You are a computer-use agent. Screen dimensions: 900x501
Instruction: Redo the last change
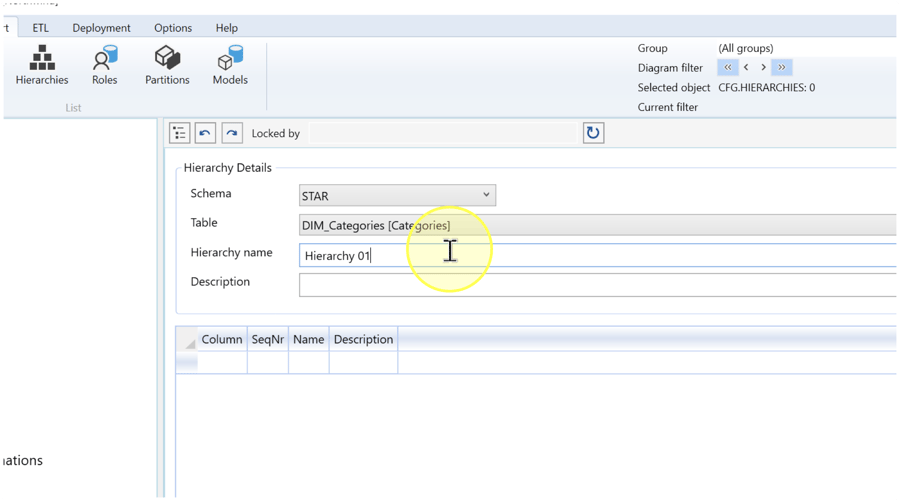click(232, 133)
